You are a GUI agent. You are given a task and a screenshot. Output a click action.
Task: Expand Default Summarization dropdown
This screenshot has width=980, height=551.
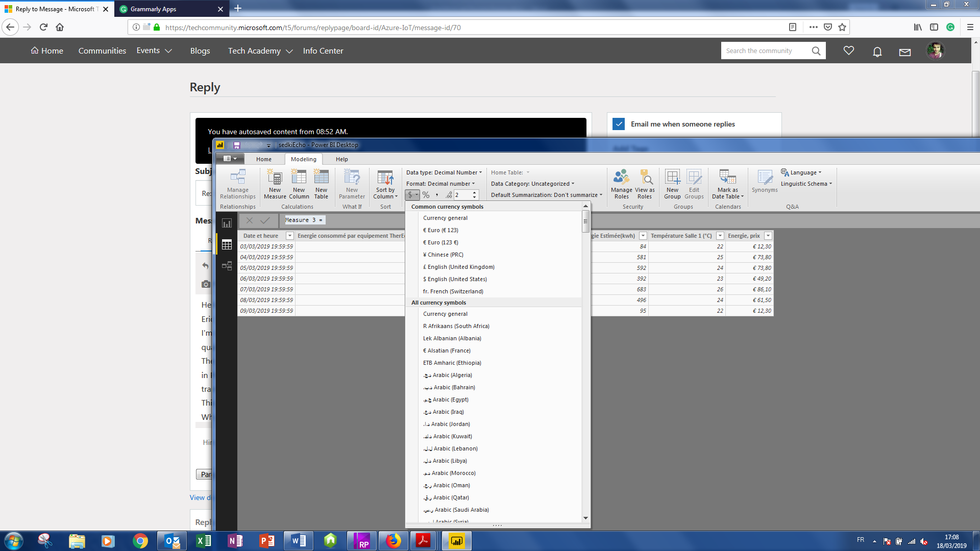pyautogui.click(x=546, y=195)
